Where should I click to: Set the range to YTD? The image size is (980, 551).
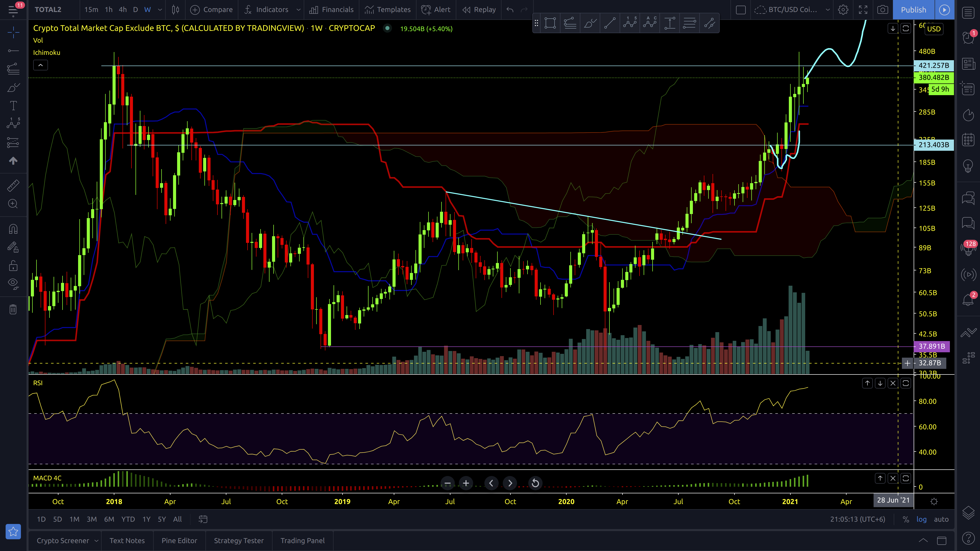coord(128,519)
